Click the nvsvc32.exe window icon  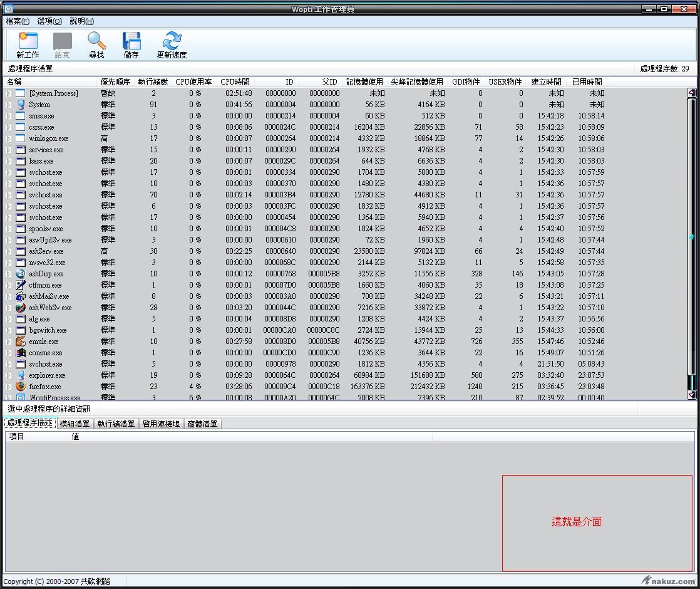coord(21,263)
